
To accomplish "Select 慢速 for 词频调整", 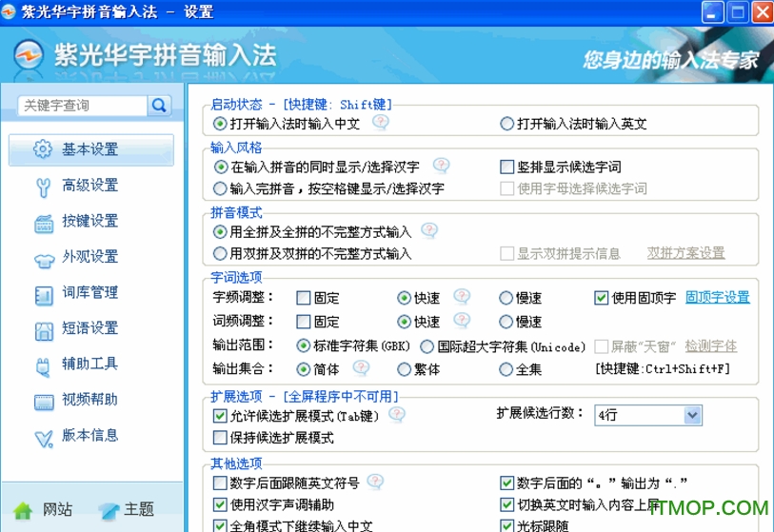I will (506, 322).
